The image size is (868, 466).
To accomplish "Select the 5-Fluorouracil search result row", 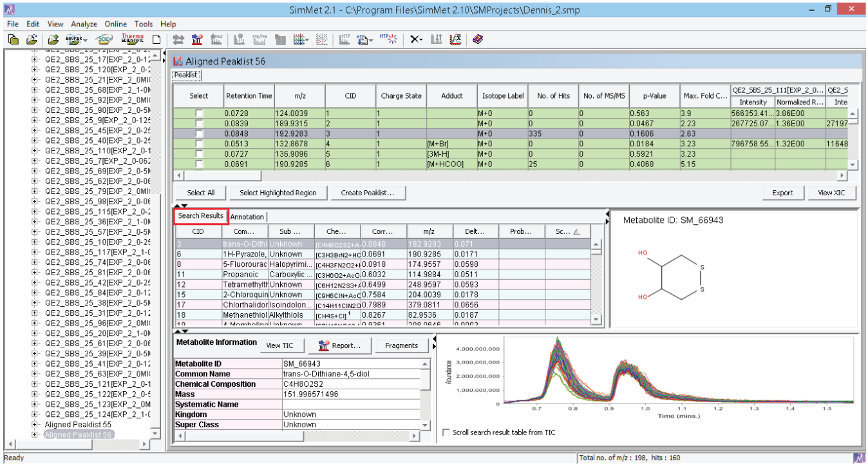I will coord(383,264).
